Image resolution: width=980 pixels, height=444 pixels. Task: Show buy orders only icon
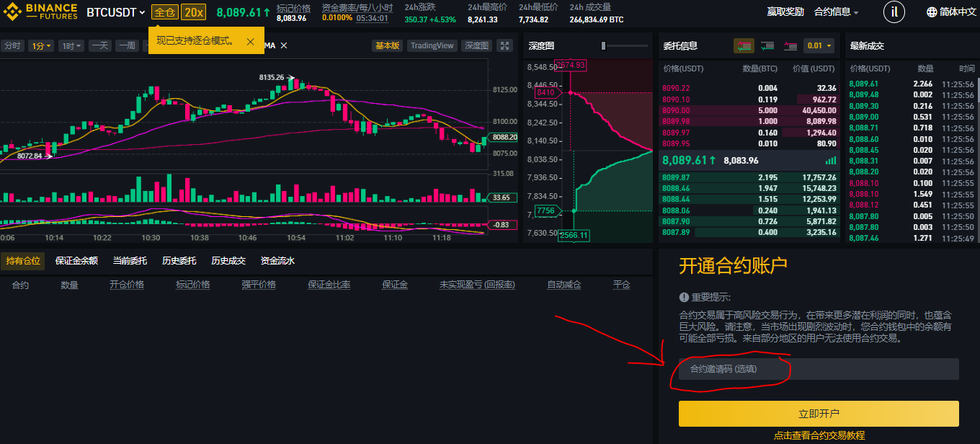pos(767,45)
